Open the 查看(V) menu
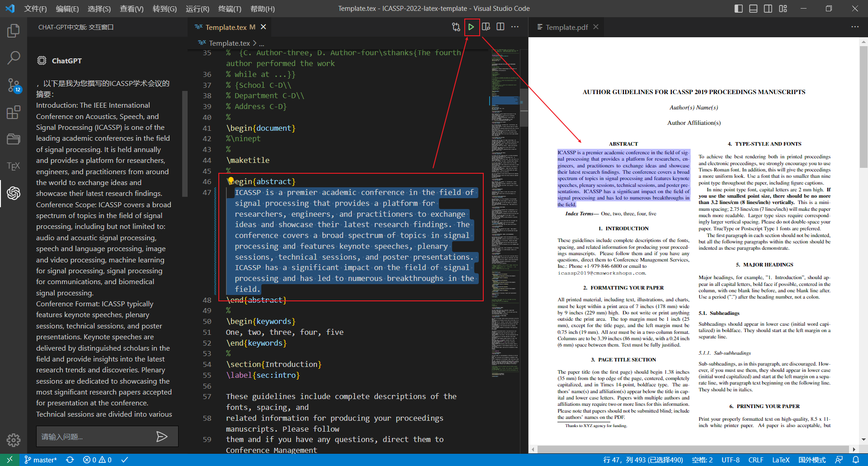The image size is (868, 466). [132, 9]
